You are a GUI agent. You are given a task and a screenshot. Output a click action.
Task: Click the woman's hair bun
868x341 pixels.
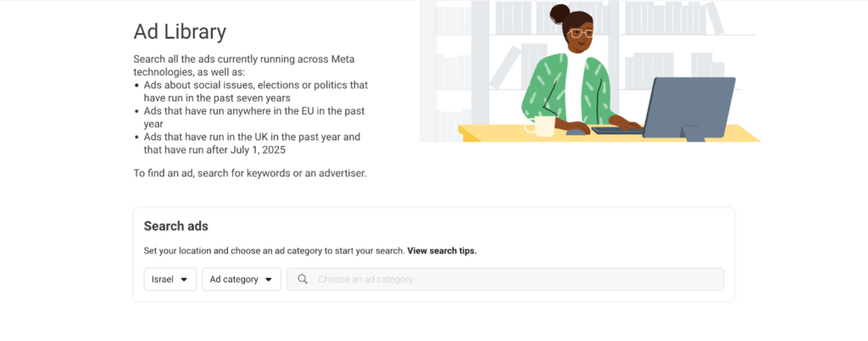559,12
